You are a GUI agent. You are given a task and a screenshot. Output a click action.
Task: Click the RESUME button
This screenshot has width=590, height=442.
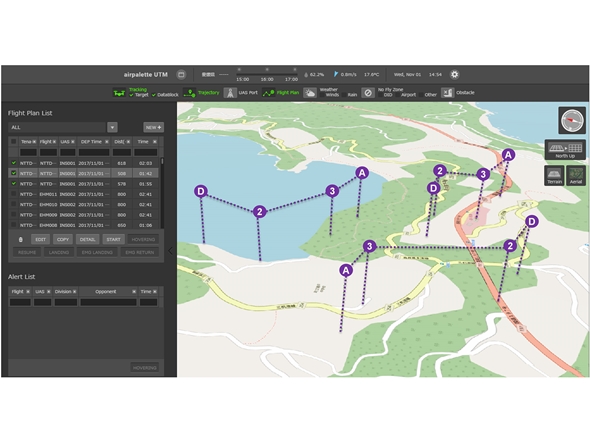pos(27,252)
